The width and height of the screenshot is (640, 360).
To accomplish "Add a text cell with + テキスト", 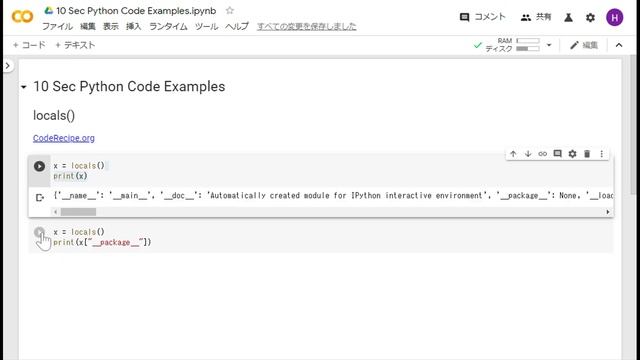I will coord(75,45).
